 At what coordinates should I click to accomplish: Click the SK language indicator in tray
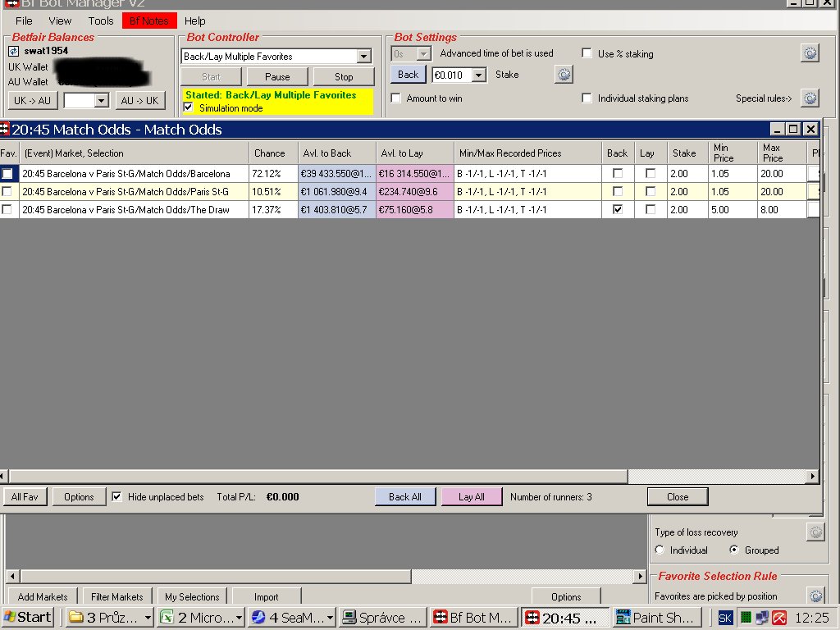tap(725, 619)
